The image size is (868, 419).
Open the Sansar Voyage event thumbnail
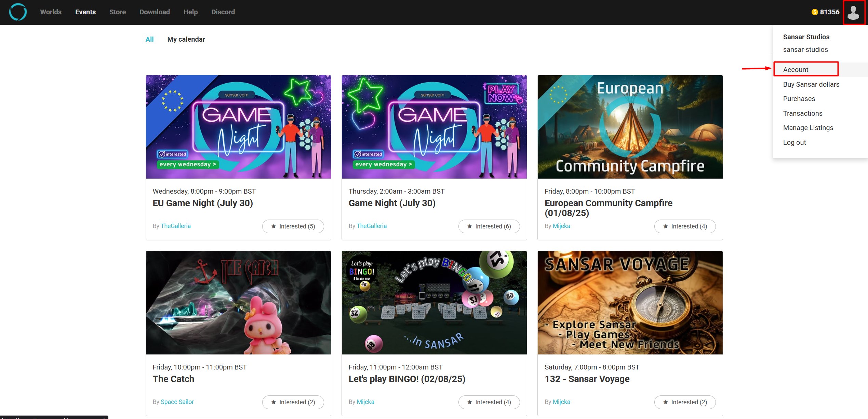point(630,303)
